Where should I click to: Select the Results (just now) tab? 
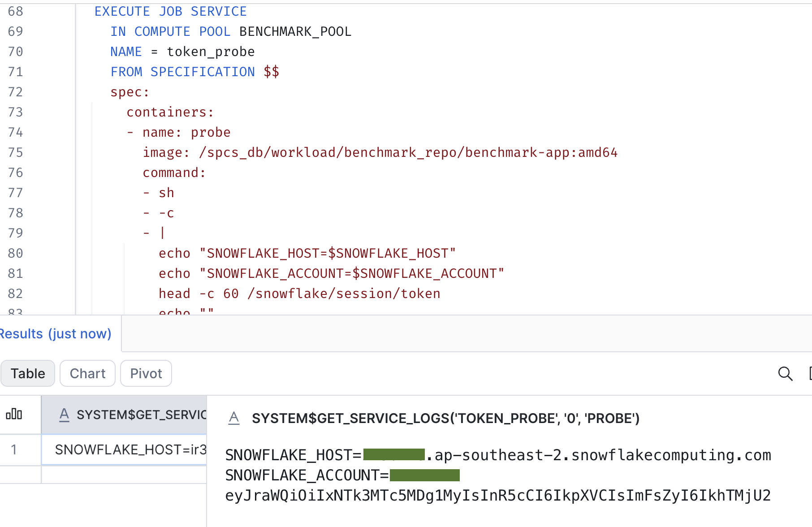pos(56,334)
